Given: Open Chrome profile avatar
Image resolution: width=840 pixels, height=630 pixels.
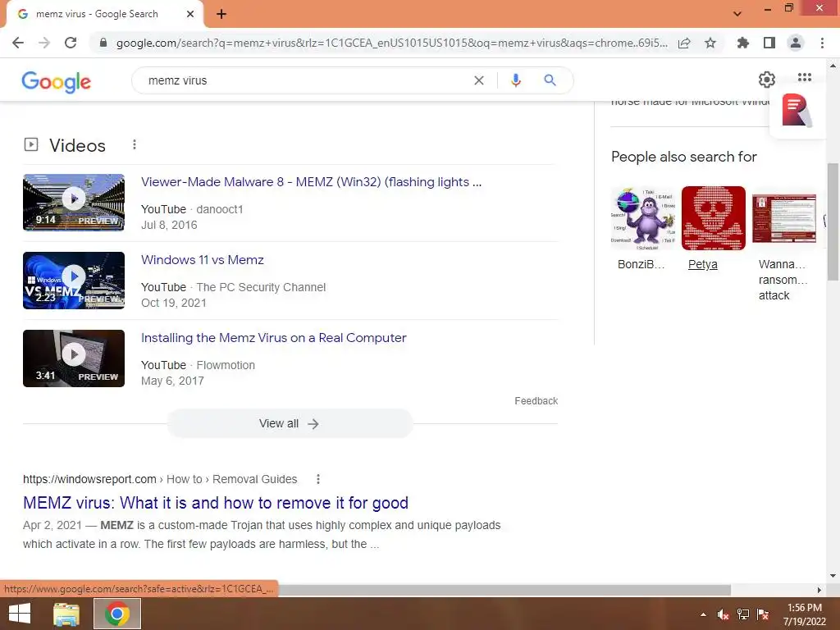Looking at the screenshot, I should 796,43.
